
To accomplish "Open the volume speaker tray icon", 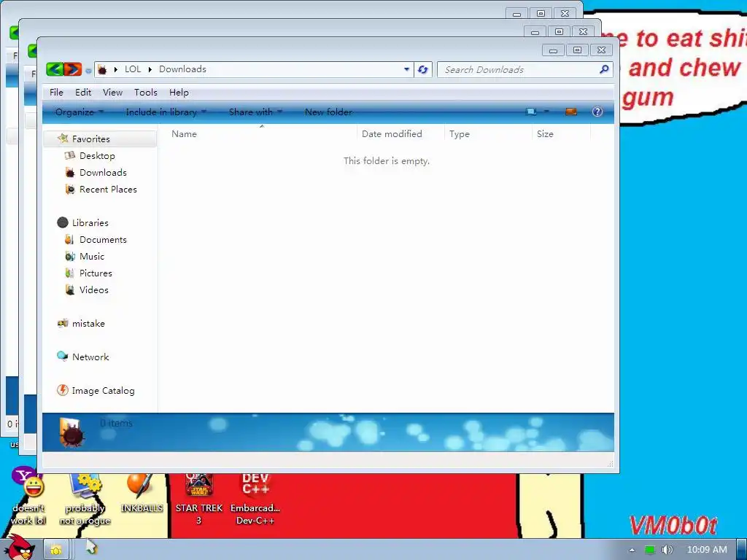I will coord(667,550).
